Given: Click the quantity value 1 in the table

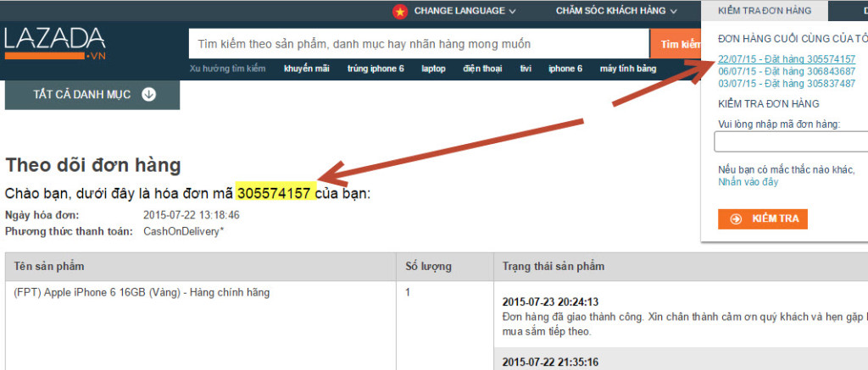Looking at the screenshot, I should pos(408,293).
